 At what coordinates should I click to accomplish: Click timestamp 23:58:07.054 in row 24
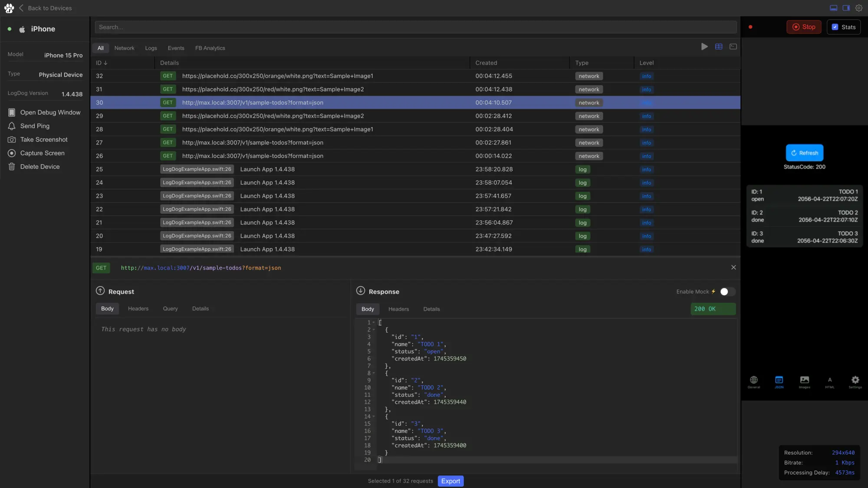click(x=493, y=183)
